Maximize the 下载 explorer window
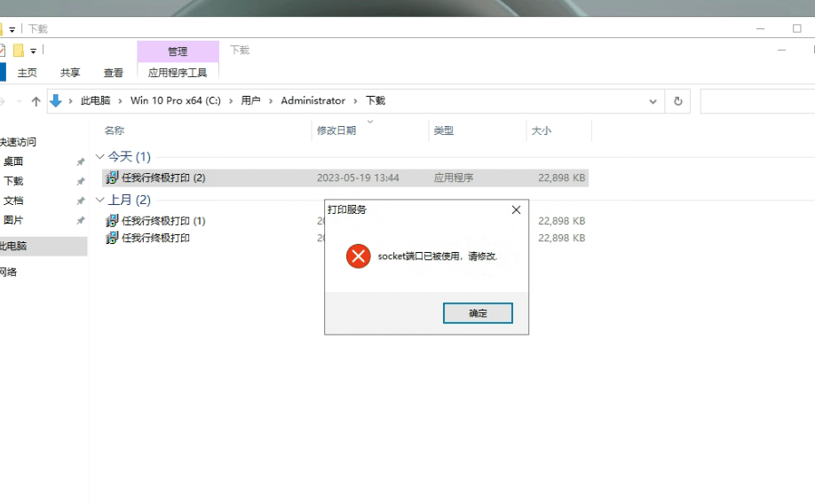 tap(797, 28)
